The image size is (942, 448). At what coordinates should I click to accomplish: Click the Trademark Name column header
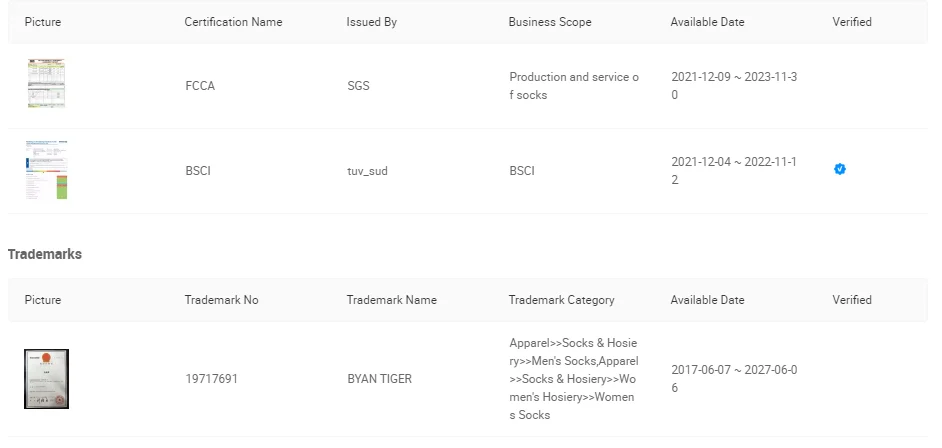click(392, 300)
